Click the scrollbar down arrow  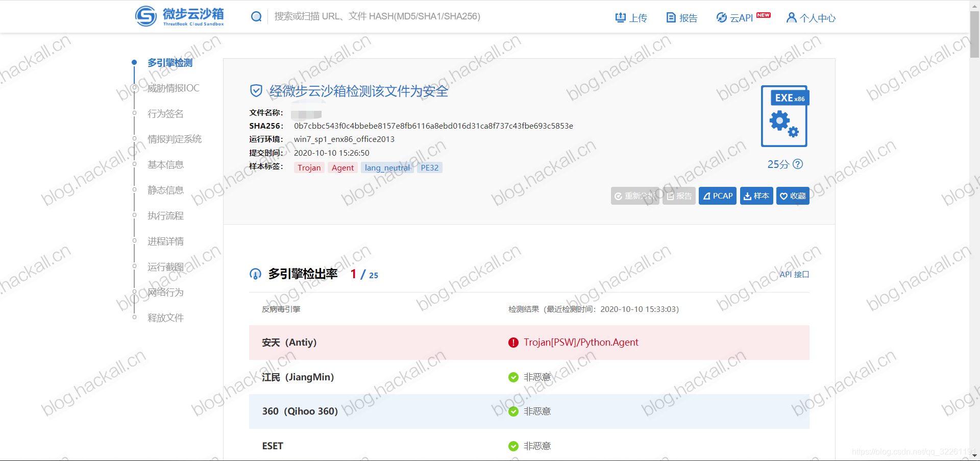(x=974, y=455)
